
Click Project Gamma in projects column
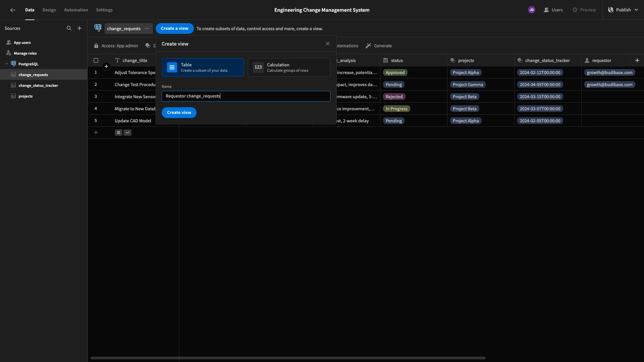tap(468, 85)
